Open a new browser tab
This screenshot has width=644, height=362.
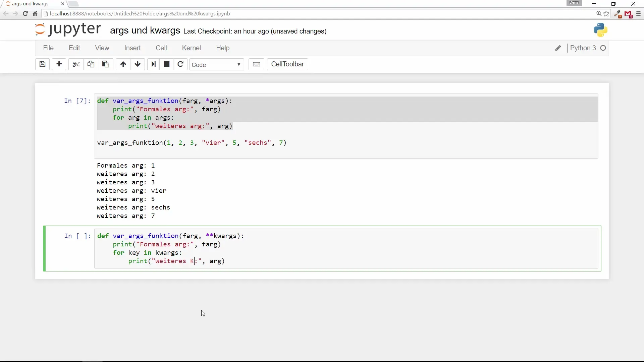[73, 4]
